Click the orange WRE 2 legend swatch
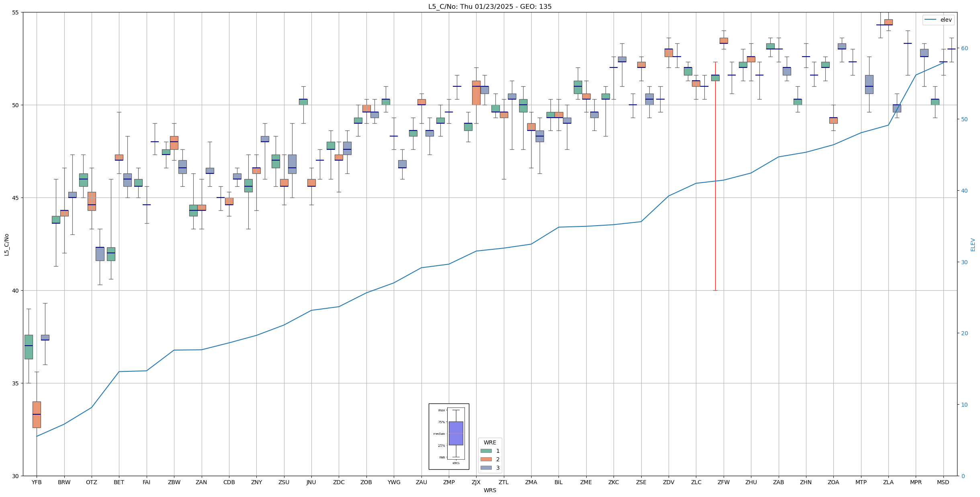Image resolution: width=980 pixels, height=497 pixels. [486, 459]
